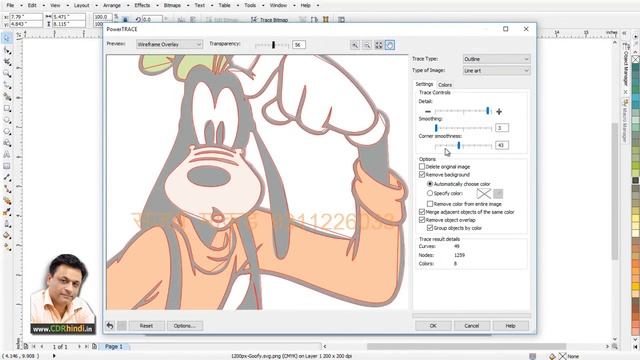640x360 pixels.
Task: Open the Type of Image Line art dropdown
Action: tap(496, 71)
